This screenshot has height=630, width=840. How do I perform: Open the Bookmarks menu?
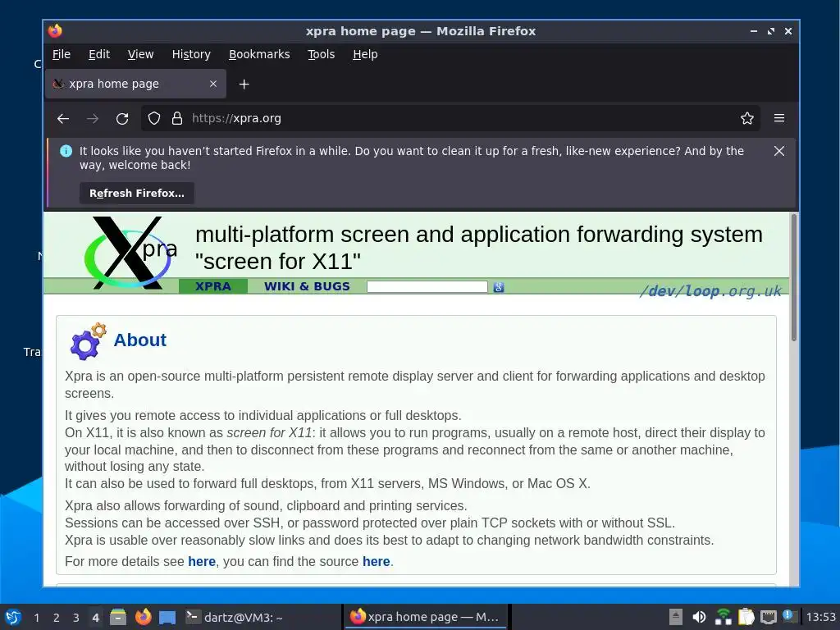click(x=259, y=54)
